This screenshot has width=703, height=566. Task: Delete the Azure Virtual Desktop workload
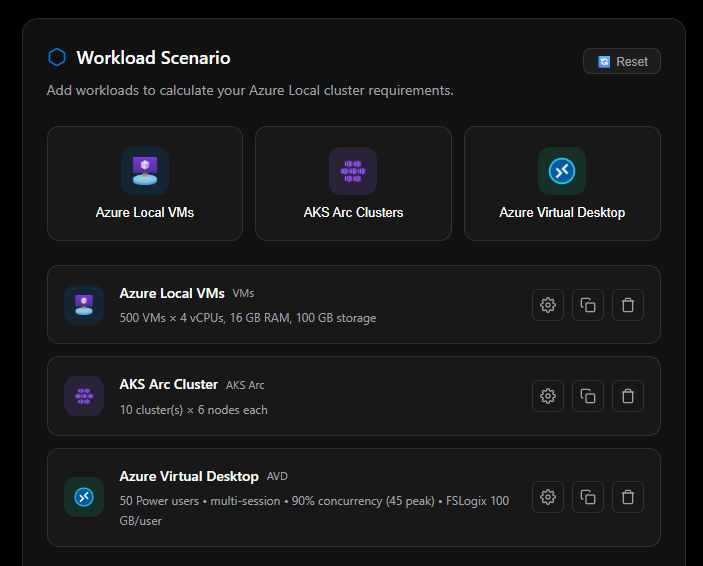628,497
